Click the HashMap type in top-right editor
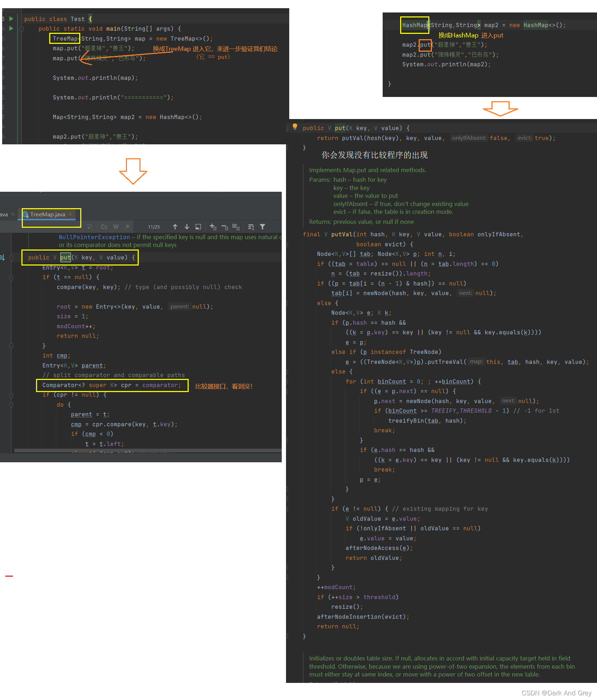597x700 pixels. click(414, 25)
